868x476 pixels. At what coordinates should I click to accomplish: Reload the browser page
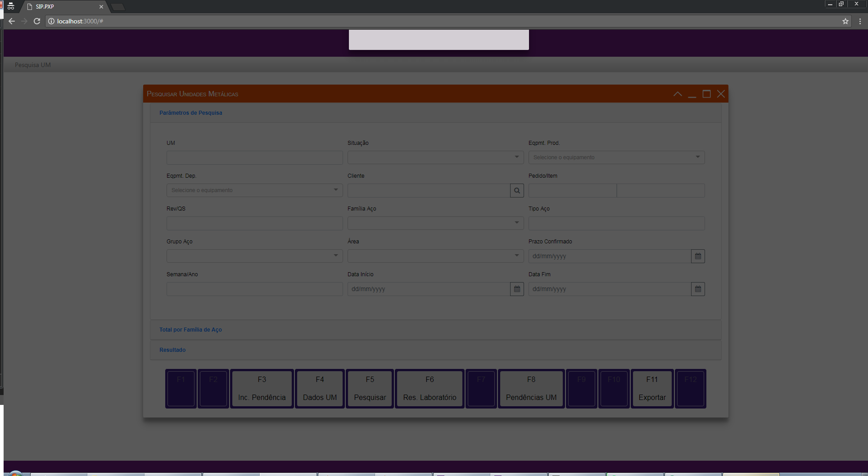point(37,21)
